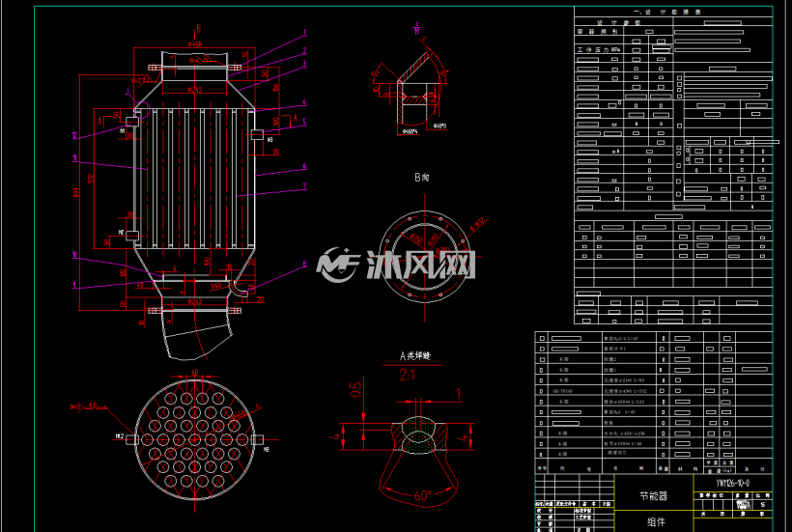Select part balloon number '1' at top right
Image resolution: width=792 pixels, height=532 pixels.
tap(304, 33)
